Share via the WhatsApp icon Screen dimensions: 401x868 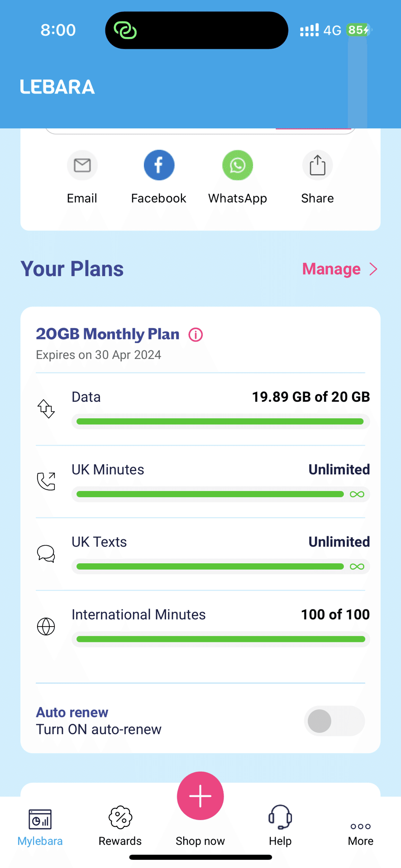click(238, 165)
